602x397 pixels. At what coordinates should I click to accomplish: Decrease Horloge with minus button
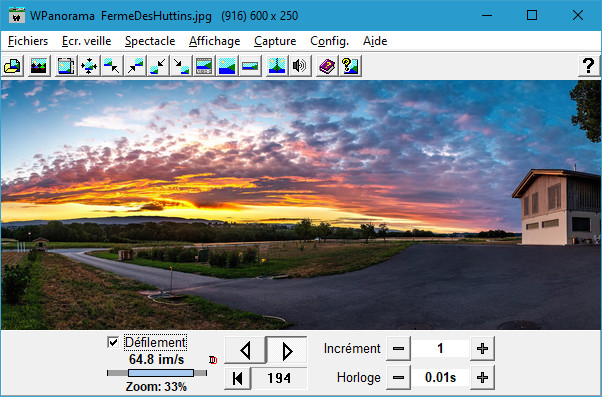(x=399, y=377)
